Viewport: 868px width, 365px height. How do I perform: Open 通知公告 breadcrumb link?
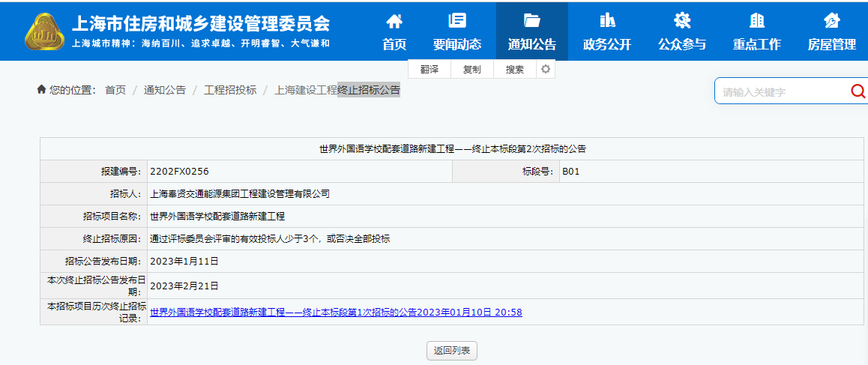pos(164,90)
